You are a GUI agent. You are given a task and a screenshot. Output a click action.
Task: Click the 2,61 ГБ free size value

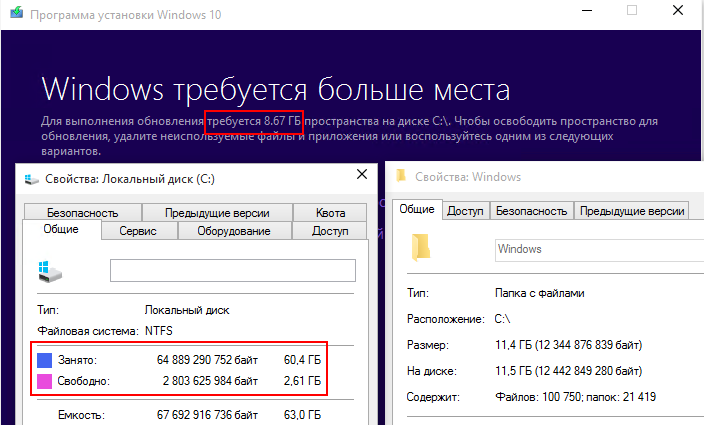pos(302,381)
